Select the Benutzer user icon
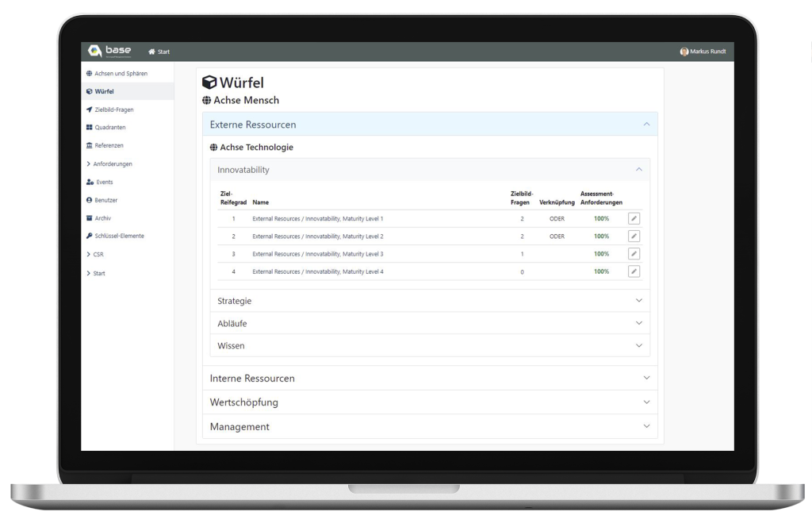 pyautogui.click(x=90, y=200)
